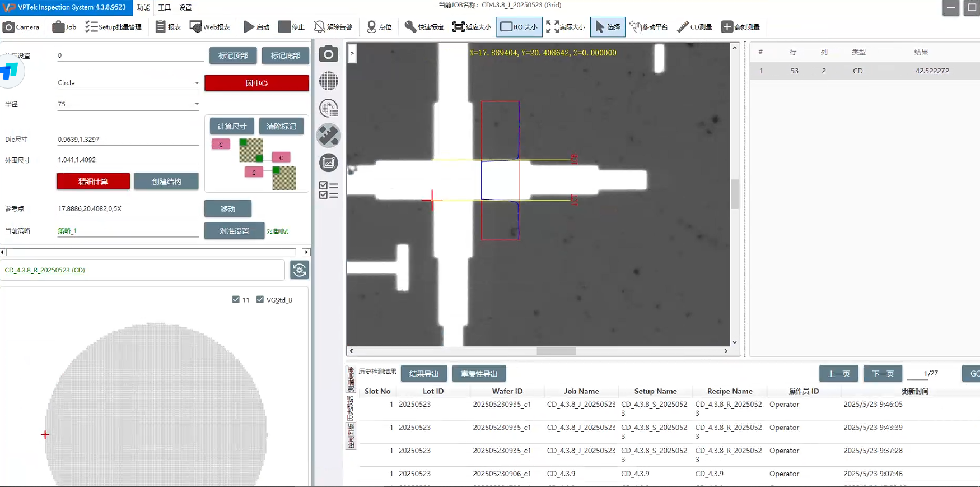This screenshot has width=980, height=487.
Task: Open the 报表 report tool
Action: click(168, 27)
